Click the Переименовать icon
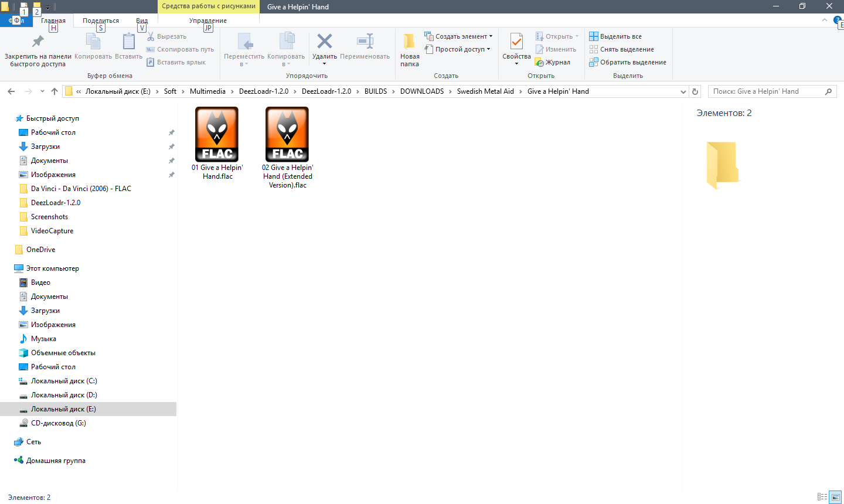 (x=365, y=41)
